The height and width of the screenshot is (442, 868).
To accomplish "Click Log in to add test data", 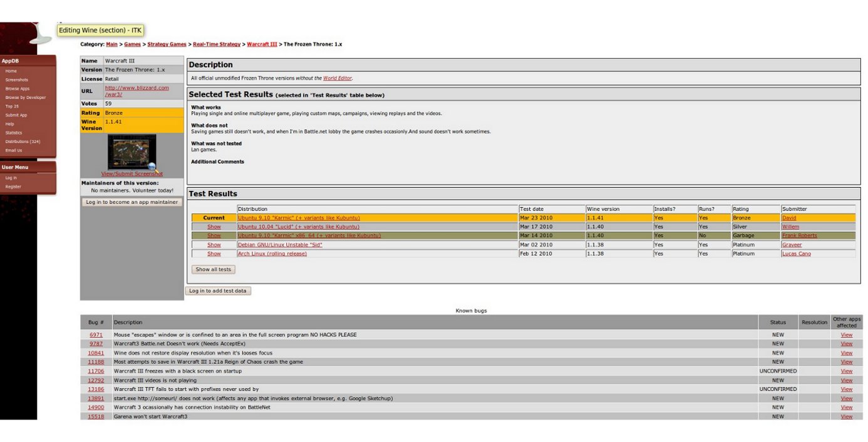I will tap(218, 291).
